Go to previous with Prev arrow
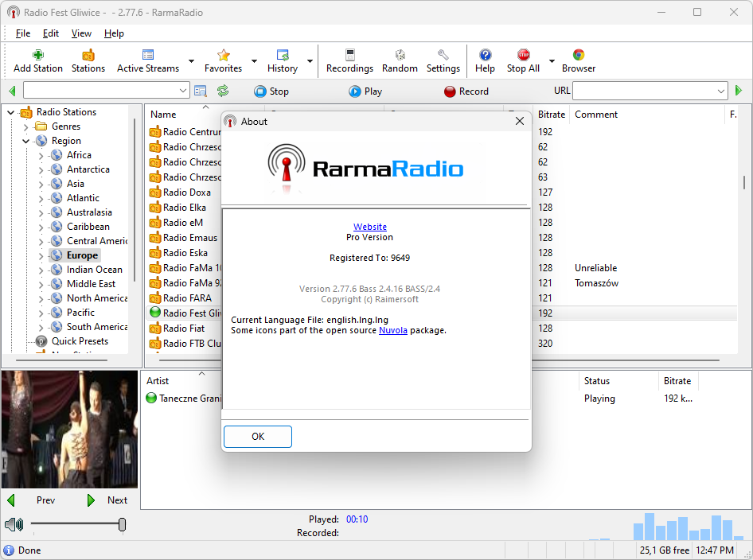The height and width of the screenshot is (560, 753). [x=11, y=500]
